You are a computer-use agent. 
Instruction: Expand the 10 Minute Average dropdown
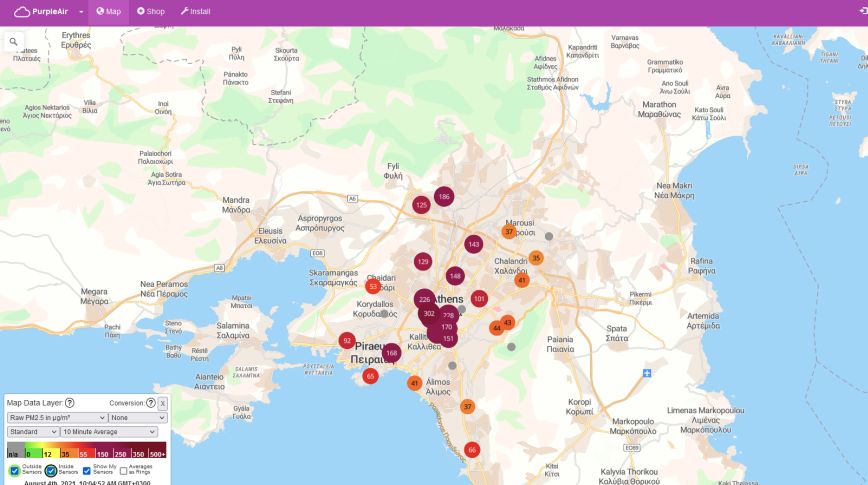(x=108, y=432)
